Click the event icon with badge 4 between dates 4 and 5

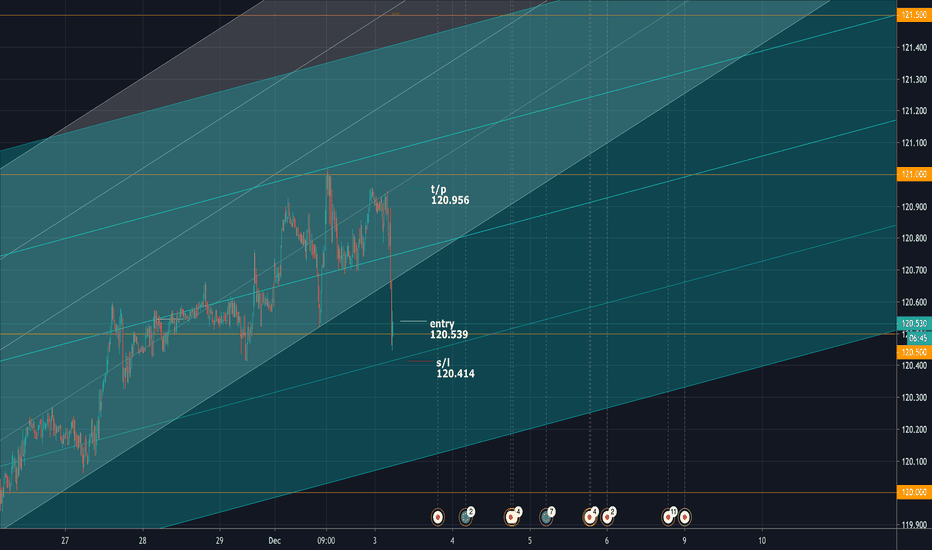pyautogui.click(x=512, y=517)
